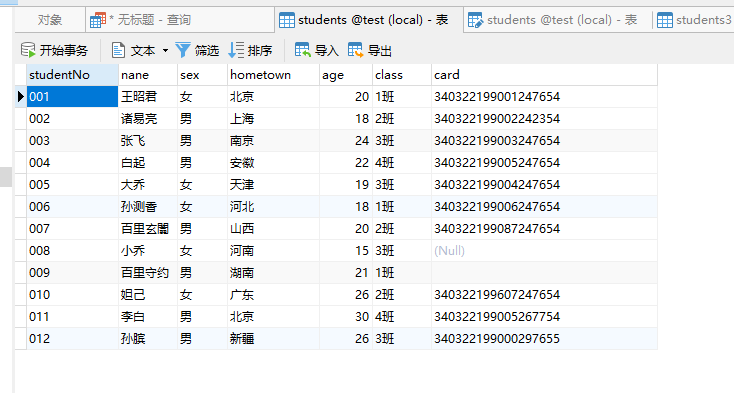Select the (Null) card cell for 小乔
The height and width of the screenshot is (393, 734).
[x=544, y=251]
